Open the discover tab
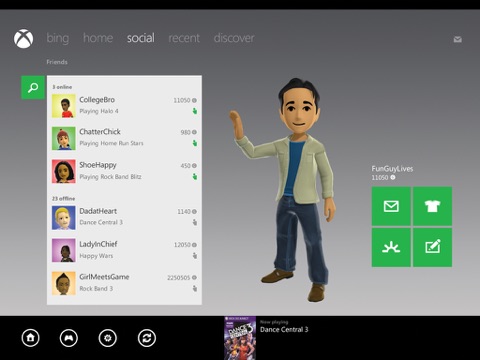 click(234, 38)
